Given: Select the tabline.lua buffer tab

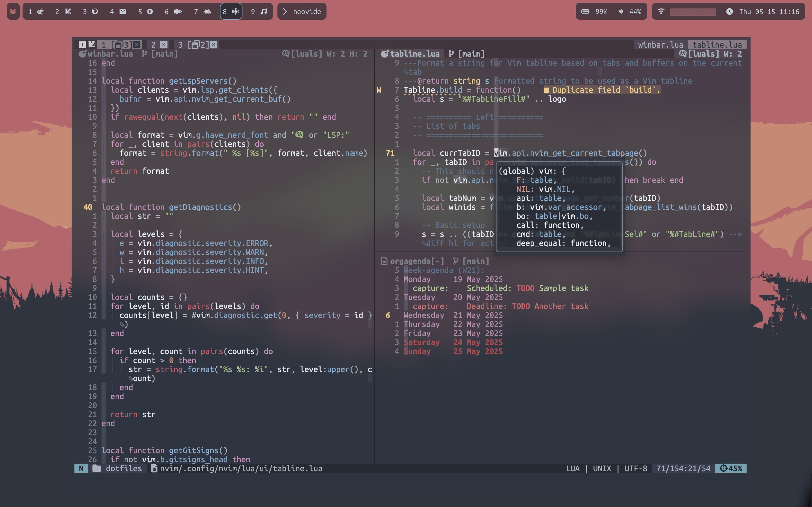Looking at the screenshot, I should (717, 45).
